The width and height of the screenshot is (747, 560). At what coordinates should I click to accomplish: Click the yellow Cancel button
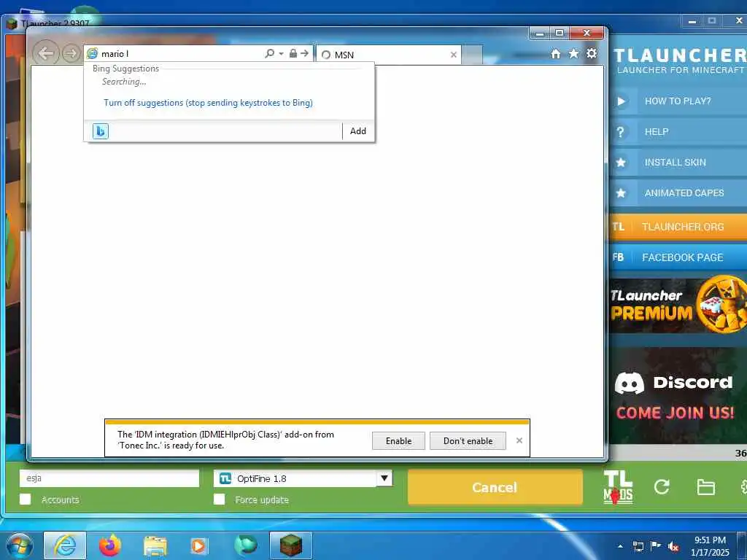coord(495,487)
